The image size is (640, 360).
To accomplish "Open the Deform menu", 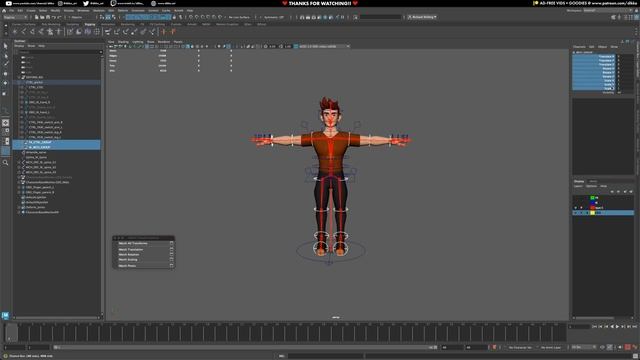I will click(x=123, y=11).
